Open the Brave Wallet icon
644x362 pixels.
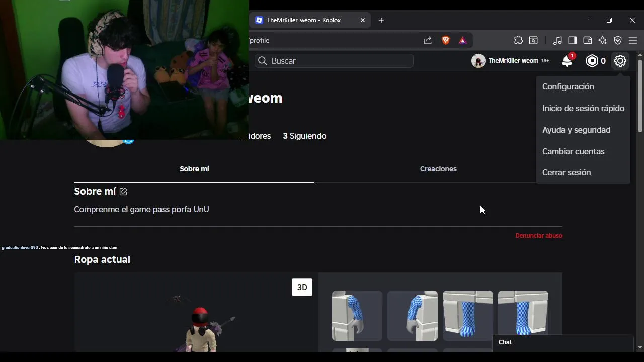pos(587,40)
